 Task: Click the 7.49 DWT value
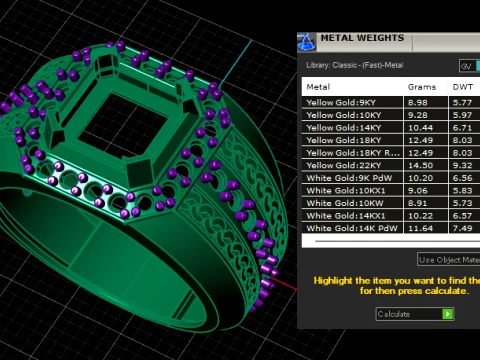(462, 228)
